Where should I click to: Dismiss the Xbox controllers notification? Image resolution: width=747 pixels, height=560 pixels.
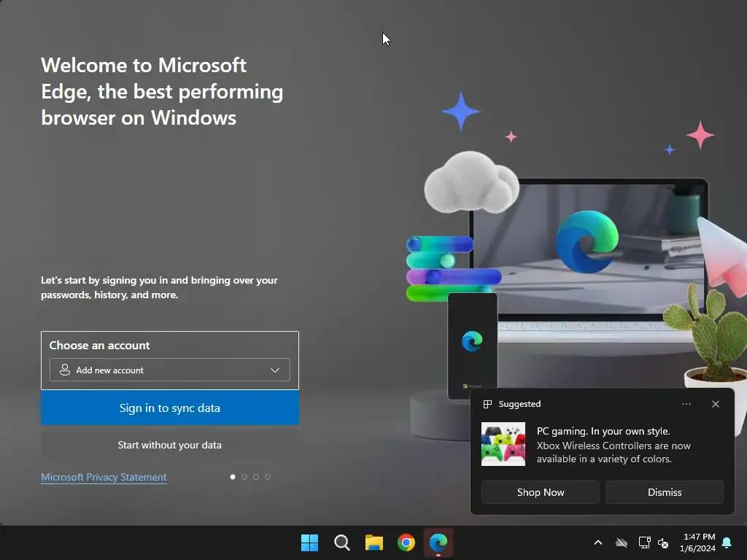point(665,492)
